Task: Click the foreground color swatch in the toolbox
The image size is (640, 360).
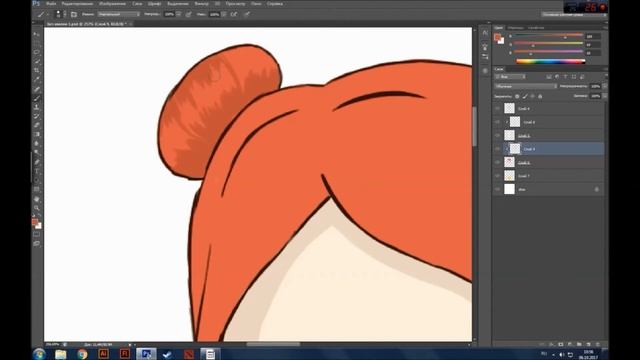Action: click(x=35, y=222)
